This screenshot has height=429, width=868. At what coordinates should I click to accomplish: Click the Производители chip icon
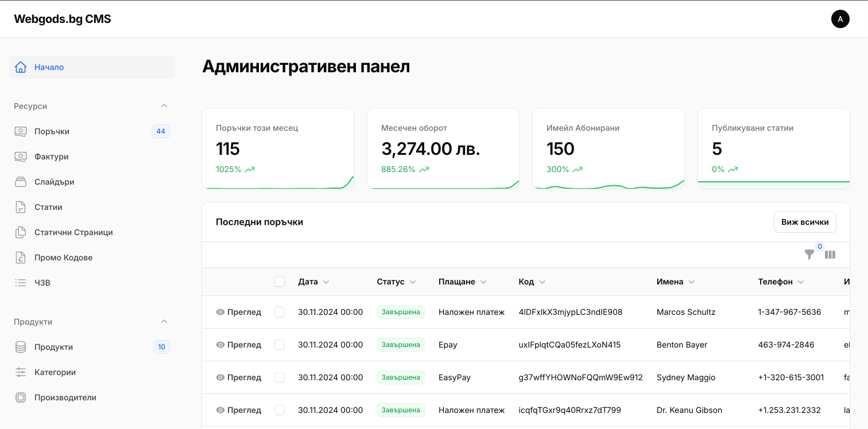[21, 397]
